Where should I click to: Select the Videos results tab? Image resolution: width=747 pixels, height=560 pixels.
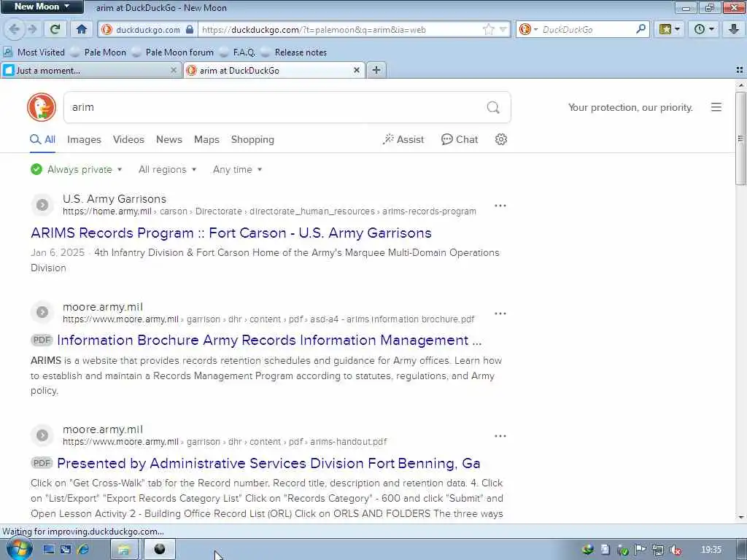click(128, 139)
